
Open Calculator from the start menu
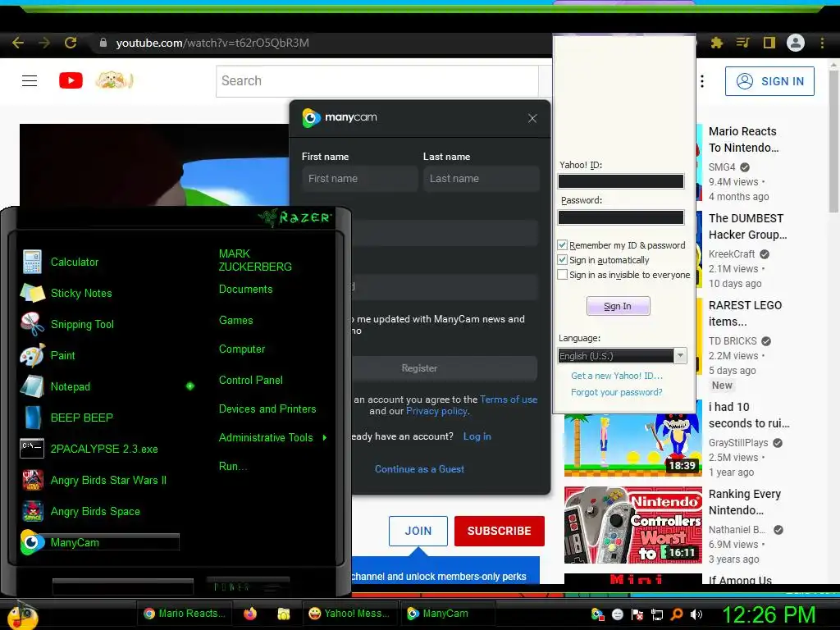(x=75, y=262)
